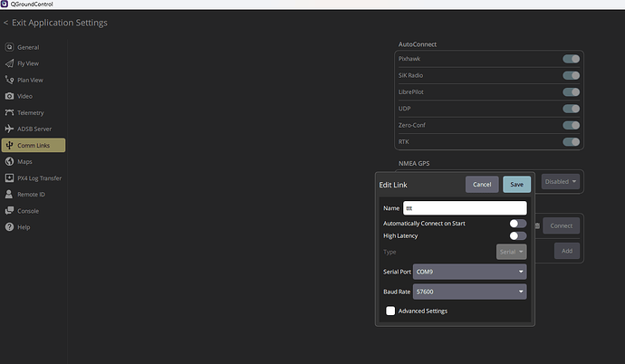Toggle Pixhawk AutoConnect switch
Viewport: 625px width, 364px height.
571,59
